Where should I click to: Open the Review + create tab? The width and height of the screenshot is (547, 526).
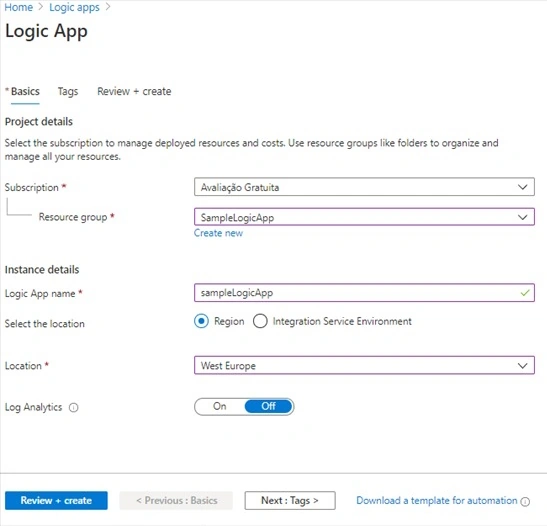click(x=134, y=91)
